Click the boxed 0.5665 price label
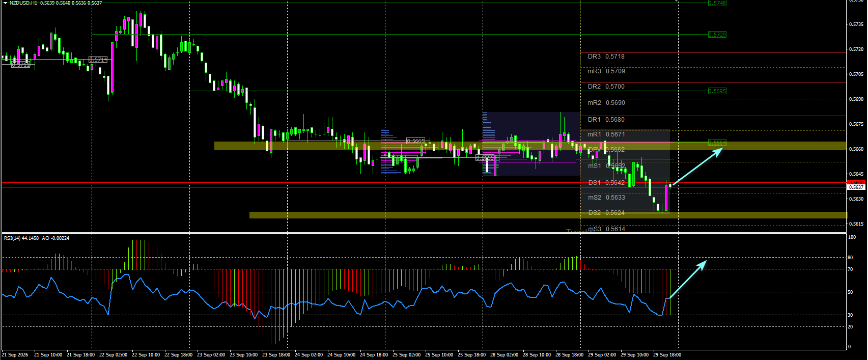The width and height of the screenshot is (868, 360). 415,141
